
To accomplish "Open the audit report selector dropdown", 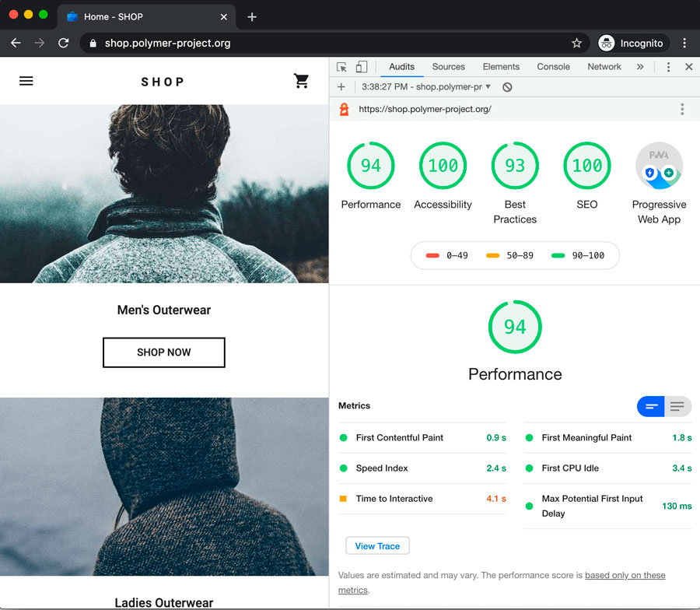I will (x=426, y=87).
